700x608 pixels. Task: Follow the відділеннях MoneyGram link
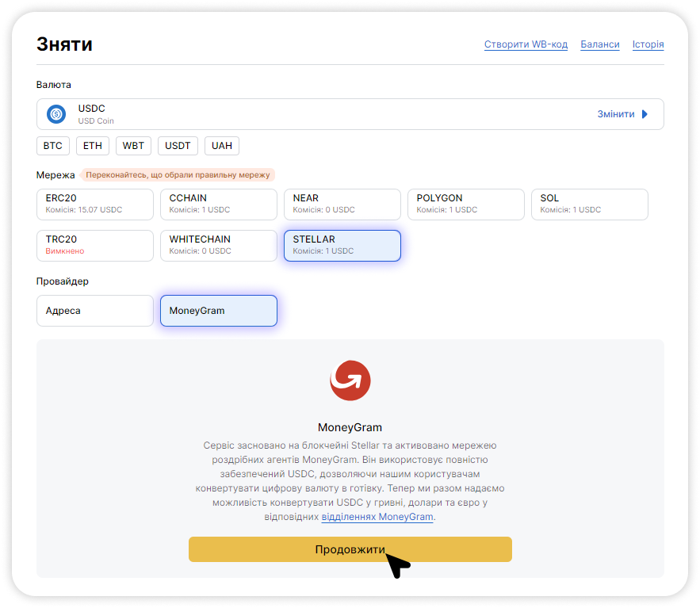[377, 517]
